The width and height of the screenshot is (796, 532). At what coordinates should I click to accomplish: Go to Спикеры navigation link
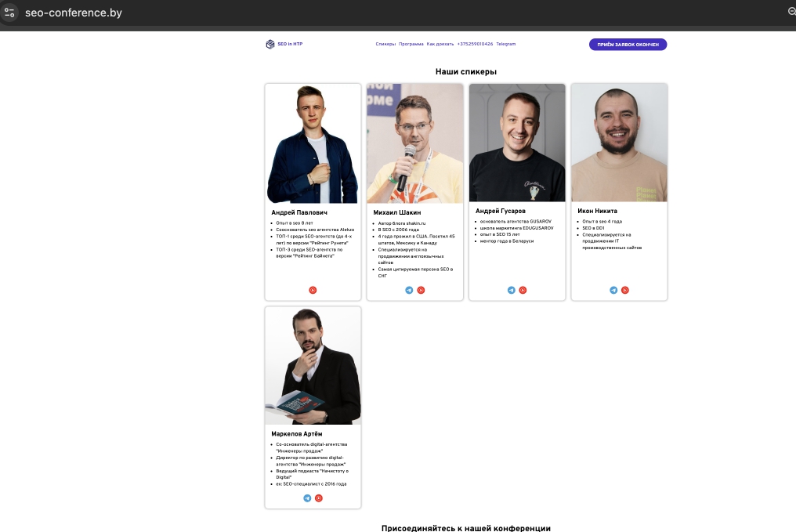pos(385,44)
